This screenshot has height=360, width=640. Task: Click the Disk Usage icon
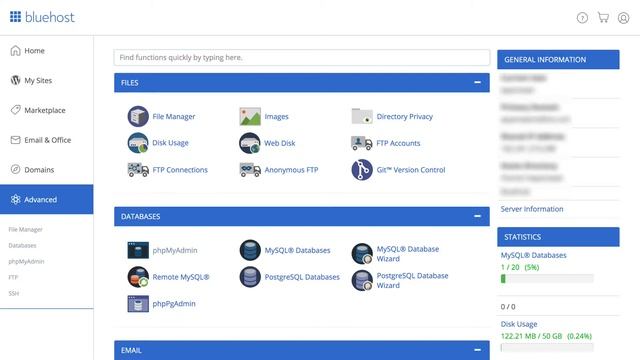tap(138, 143)
